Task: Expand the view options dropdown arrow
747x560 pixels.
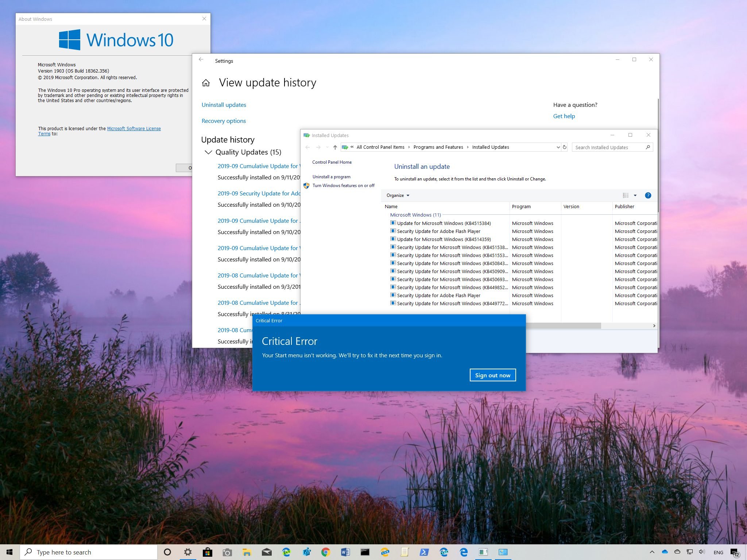Action: point(635,195)
